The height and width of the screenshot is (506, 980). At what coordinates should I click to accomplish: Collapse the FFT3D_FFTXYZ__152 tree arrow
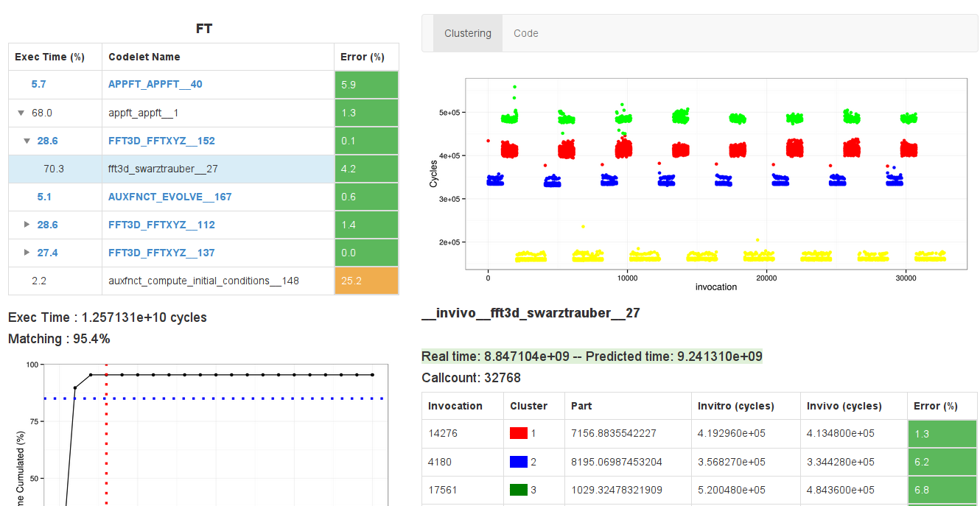[27, 141]
